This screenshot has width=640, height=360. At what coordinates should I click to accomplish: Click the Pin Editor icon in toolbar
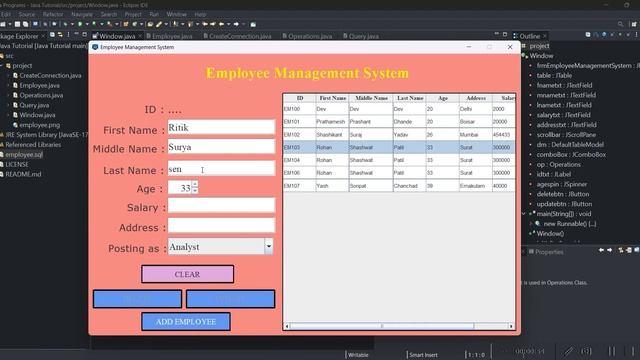253,24
